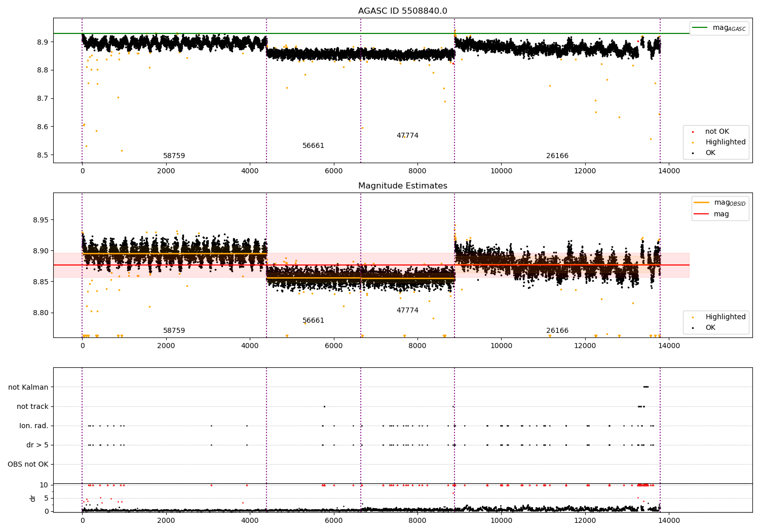Click the isolated 'not track' point near 5800

(324, 406)
